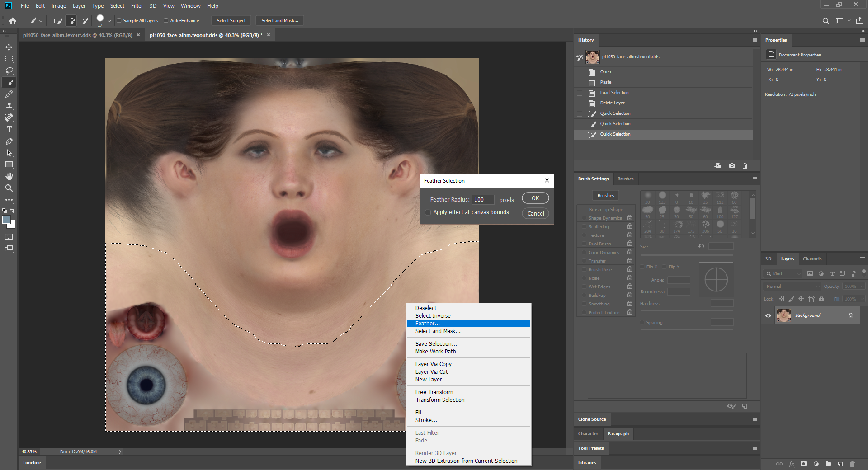
Task: Open the Select menu
Action: pyautogui.click(x=117, y=6)
